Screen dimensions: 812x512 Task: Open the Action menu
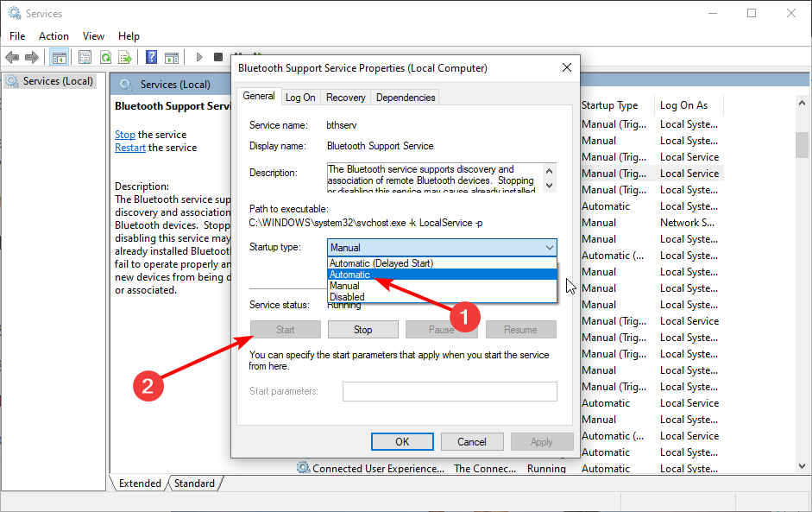click(x=54, y=35)
